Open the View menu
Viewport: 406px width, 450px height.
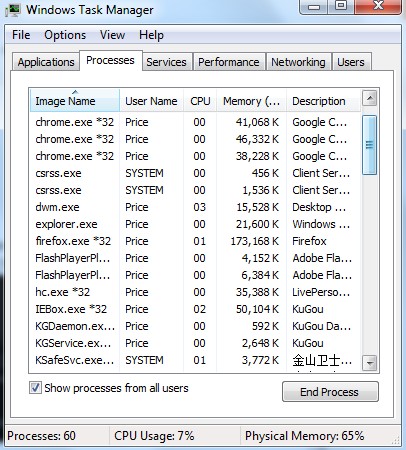pyautogui.click(x=112, y=35)
